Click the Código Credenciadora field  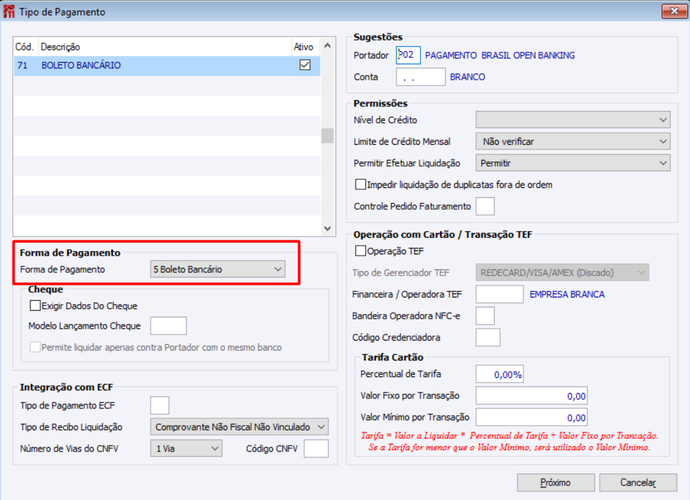pyautogui.click(x=488, y=337)
